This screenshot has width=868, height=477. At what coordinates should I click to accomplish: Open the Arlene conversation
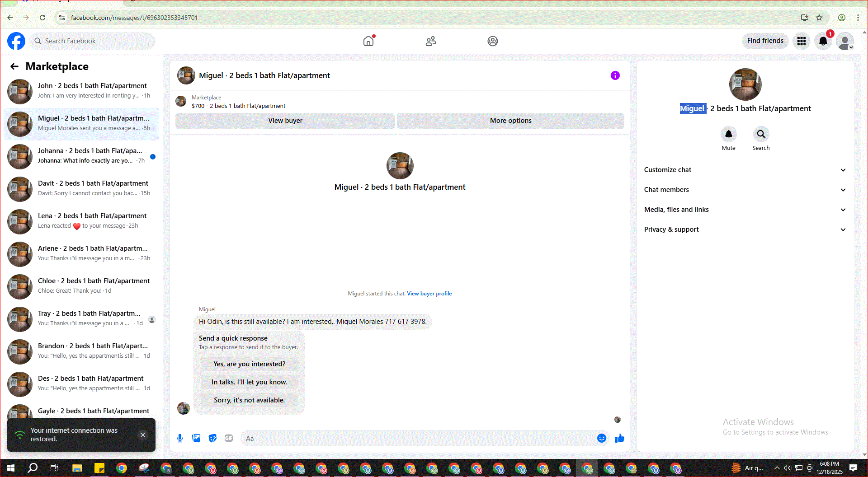81,254
